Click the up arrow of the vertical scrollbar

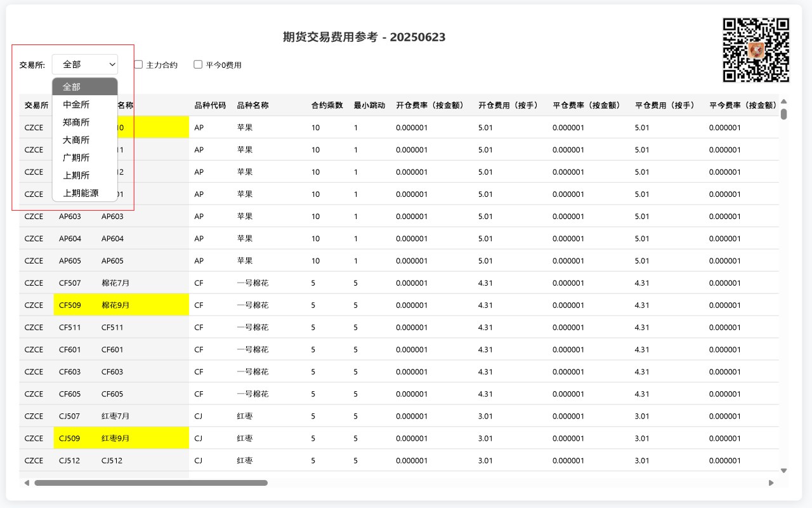pos(783,100)
